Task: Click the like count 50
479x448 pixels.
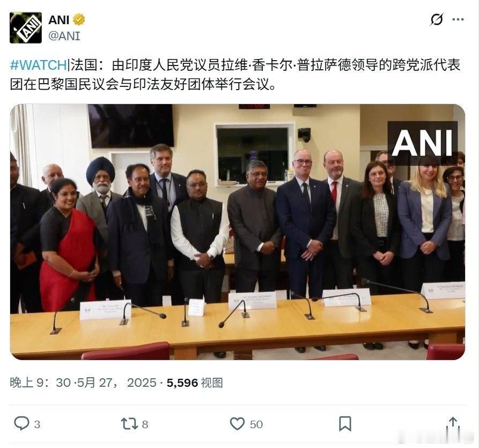Action: click(x=256, y=424)
